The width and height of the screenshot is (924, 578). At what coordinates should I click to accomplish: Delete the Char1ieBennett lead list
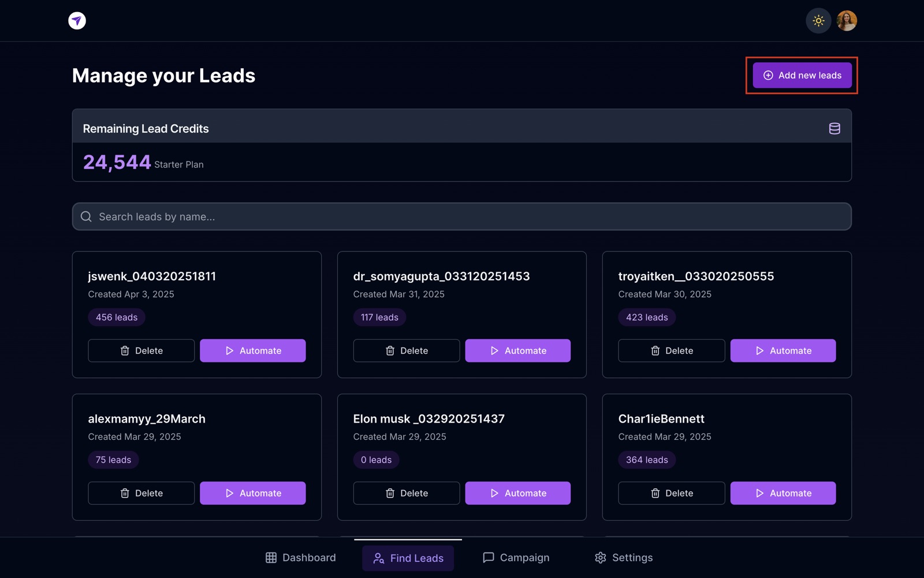[671, 493]
